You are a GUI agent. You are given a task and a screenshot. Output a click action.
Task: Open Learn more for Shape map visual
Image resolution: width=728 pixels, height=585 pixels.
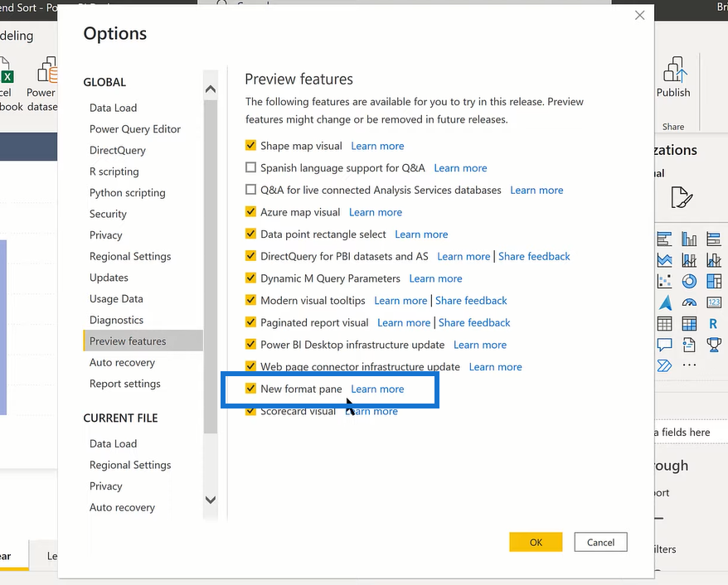[377, 146]
